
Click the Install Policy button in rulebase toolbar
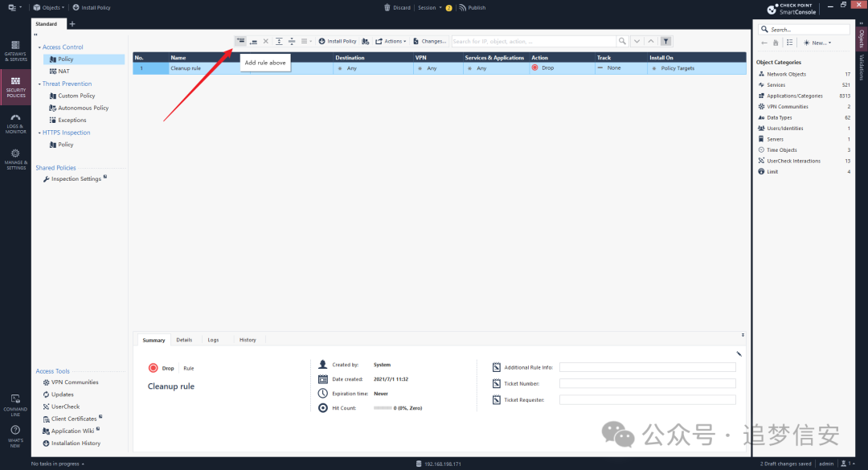[338, 42]
